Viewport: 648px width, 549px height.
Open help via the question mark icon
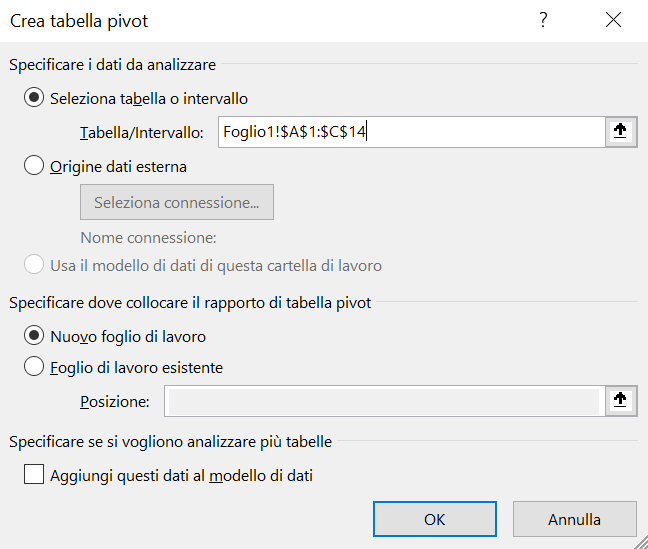(543, 20)
